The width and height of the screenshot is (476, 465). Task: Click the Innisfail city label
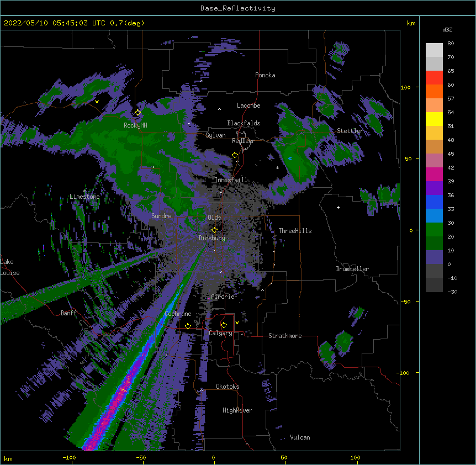[x=229, y=180]
